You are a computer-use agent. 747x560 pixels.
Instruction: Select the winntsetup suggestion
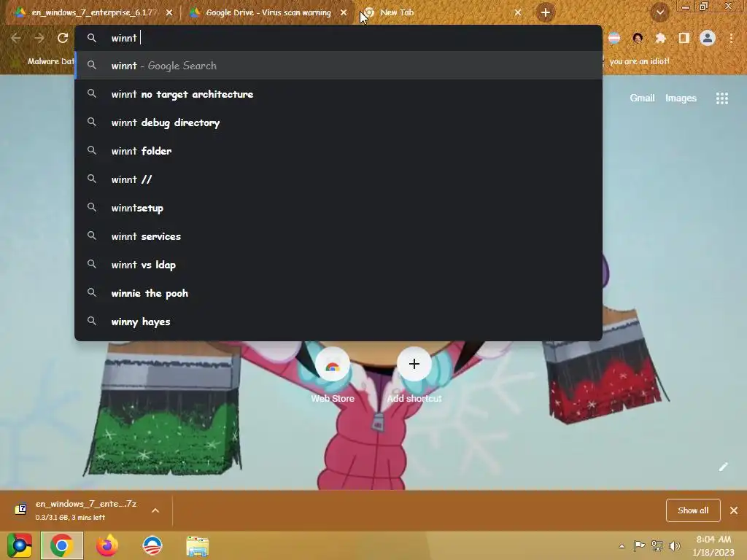pyautogui.click(x=338, y=208)
